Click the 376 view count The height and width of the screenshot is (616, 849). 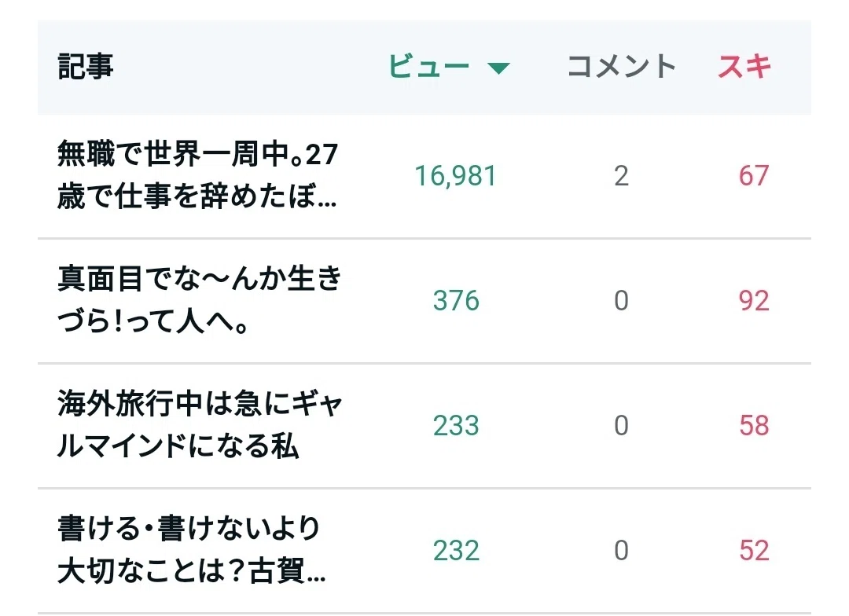tap(456, 301)
